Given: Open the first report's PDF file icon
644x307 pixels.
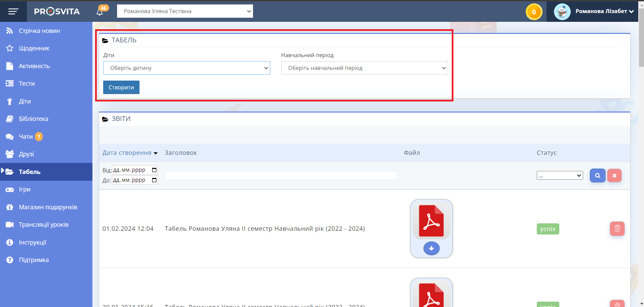Looking at the screenshot, I should click(x=431, y=221).
